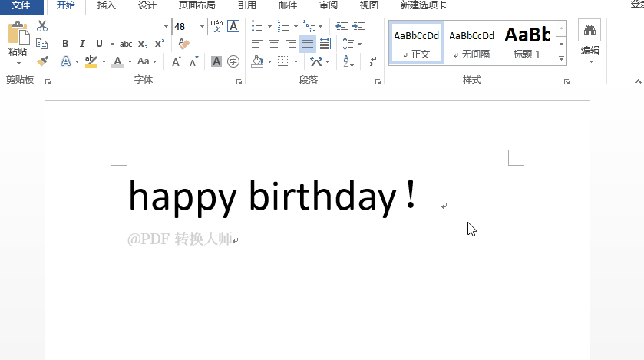Viewport: 644px width, 360px height.
Task: Open the font size dropdown
Action: point(202,27)
